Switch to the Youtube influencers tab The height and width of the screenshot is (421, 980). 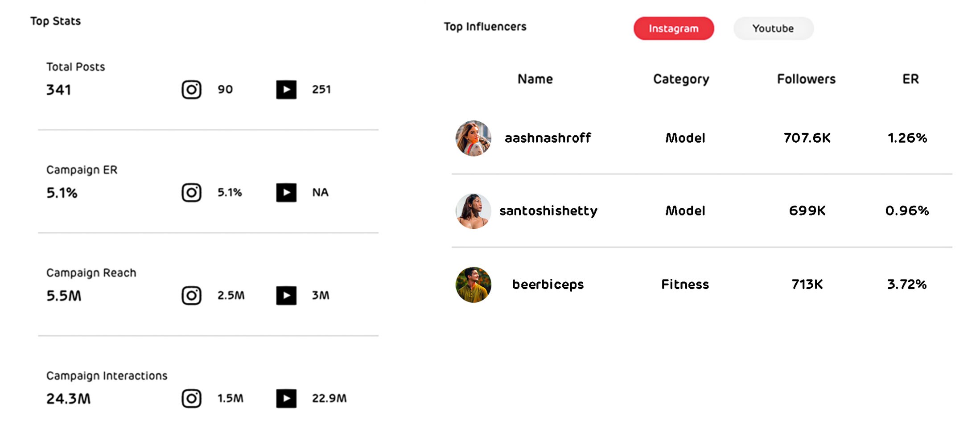[773, 29]
